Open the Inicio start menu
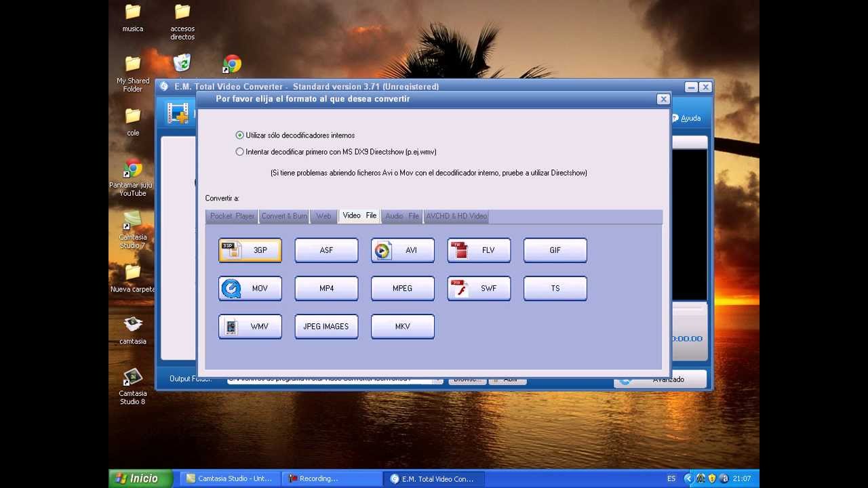Image resolution: width=868 pixels, height=488 pixels. (141, 479)
